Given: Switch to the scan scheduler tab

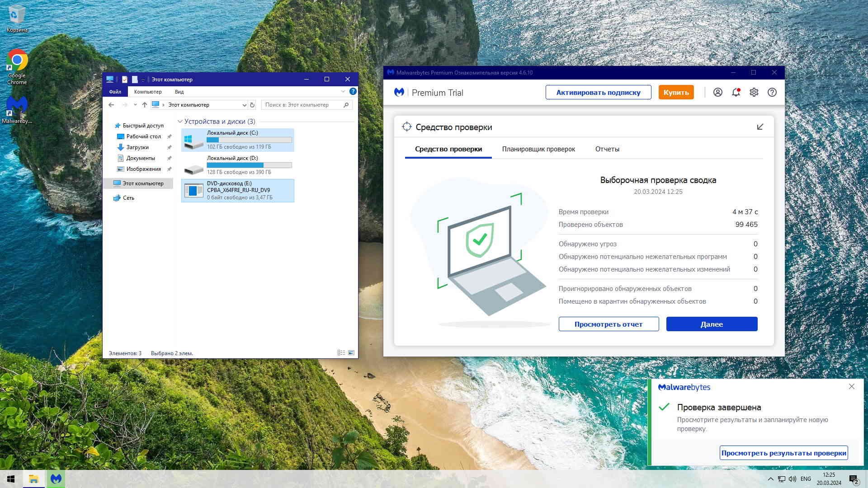Looking at the screenshot, I should click(538, 149).
